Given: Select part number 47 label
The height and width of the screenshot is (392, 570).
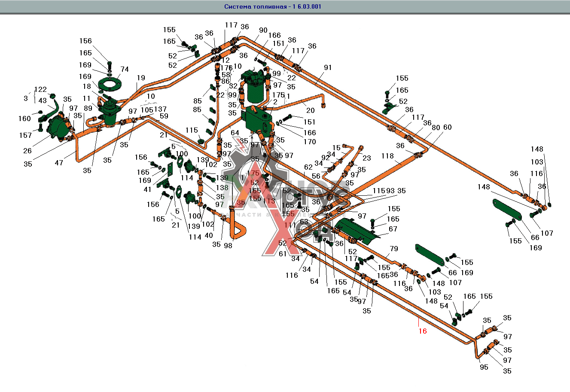Looking at the screenshot, I should coord(58,163).
